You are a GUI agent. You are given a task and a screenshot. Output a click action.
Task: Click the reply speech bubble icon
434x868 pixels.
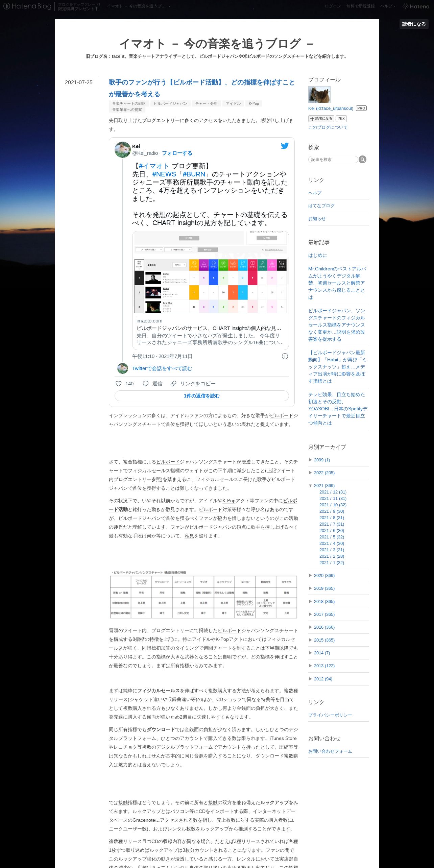pyautogui.click(x=146, y=384)
